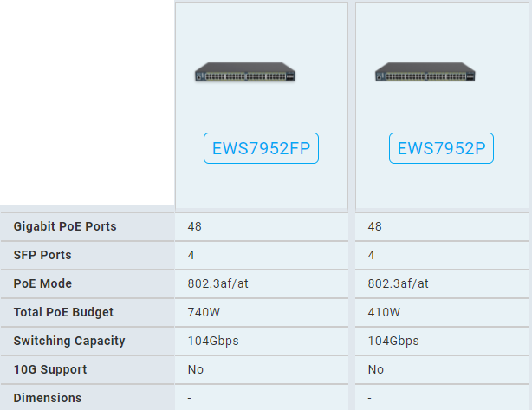
Task: Click 104Gbps value in EWS7952FP column
Action: pyautogui.click(x=213, y=341)
